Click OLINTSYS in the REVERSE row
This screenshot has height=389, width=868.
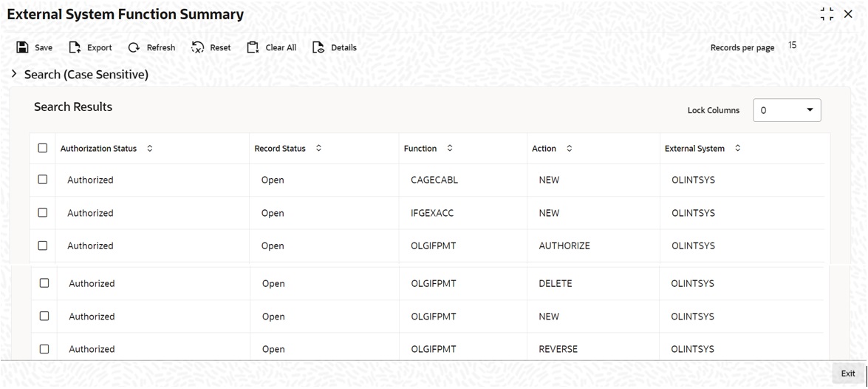pos(692,349)
